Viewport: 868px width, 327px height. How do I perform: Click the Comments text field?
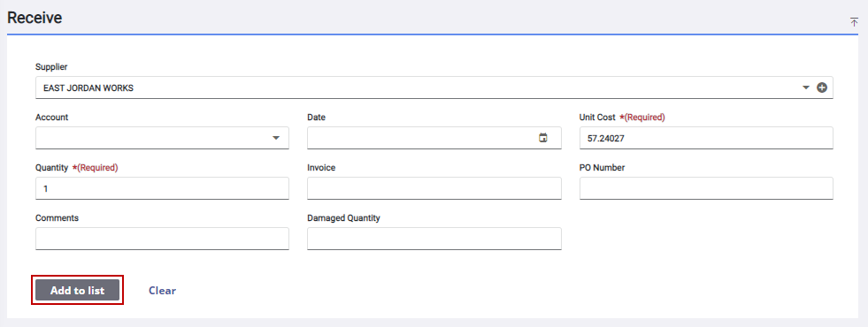pos(162,239)
